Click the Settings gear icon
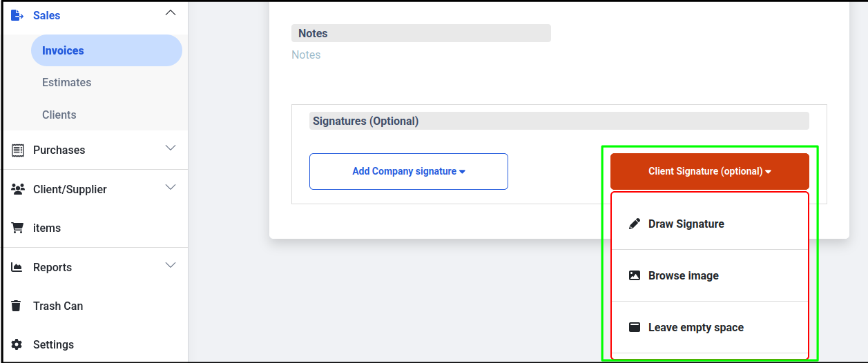 tap(17, 344)
